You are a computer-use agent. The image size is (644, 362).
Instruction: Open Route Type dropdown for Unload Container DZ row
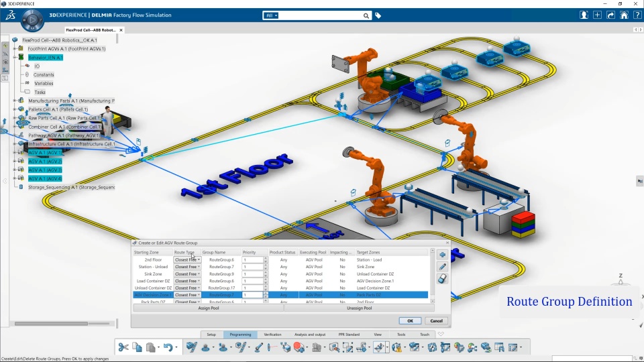coord(187,288)
